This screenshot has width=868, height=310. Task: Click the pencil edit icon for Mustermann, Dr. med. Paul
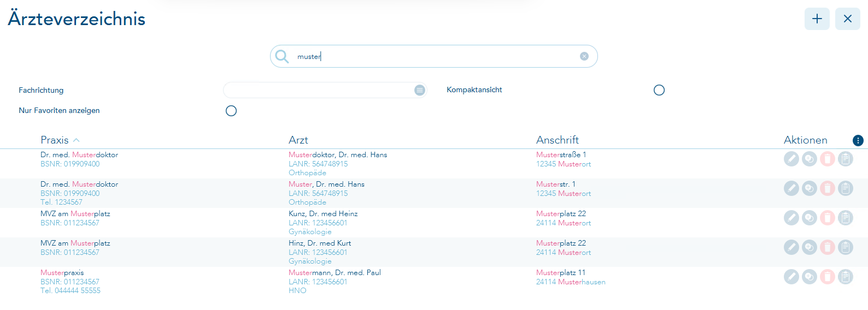[791, 277]
